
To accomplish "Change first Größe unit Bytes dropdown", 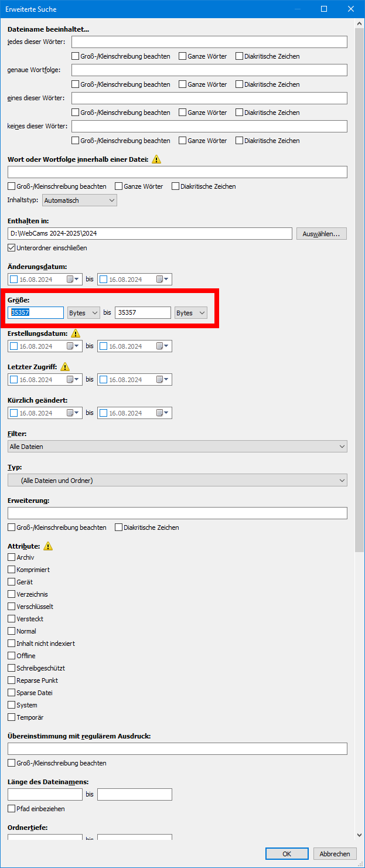I will [84, 313].
